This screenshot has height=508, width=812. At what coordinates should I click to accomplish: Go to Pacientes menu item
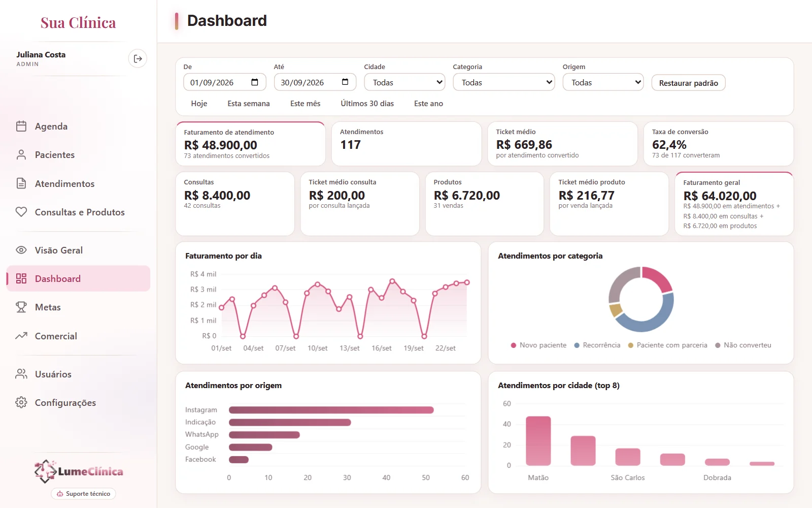tap(78, 155)
